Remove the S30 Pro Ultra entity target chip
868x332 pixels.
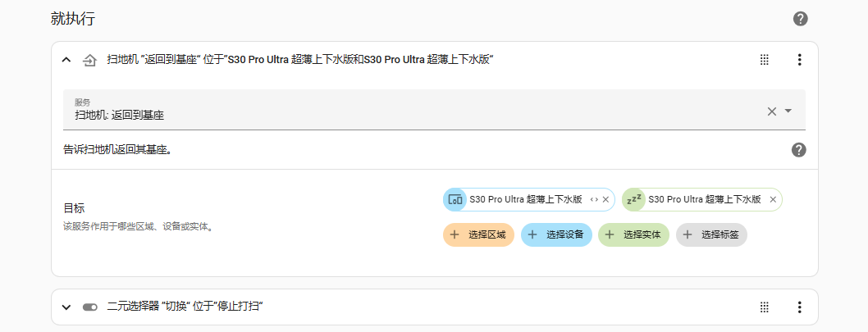(773, 199)
